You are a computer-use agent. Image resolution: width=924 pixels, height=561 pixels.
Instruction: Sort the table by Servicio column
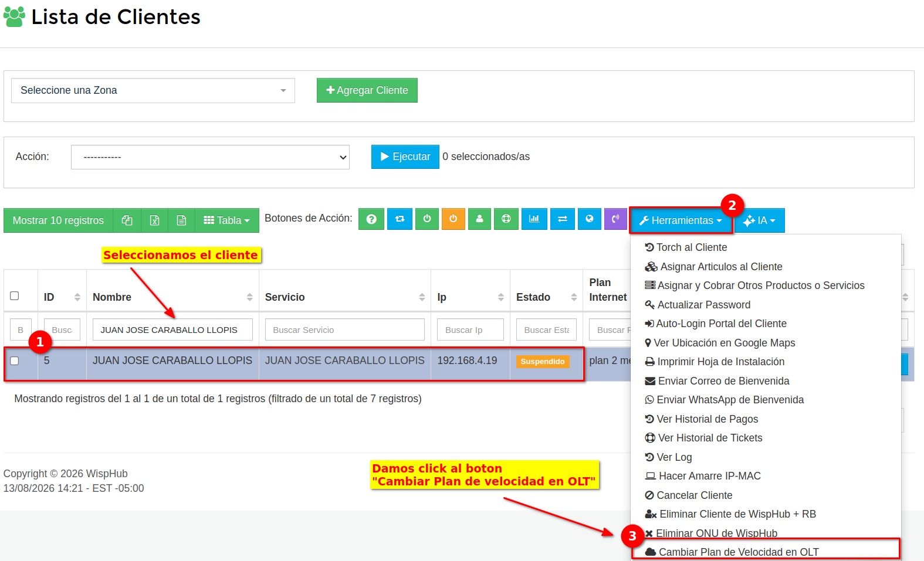click(422, 297)
